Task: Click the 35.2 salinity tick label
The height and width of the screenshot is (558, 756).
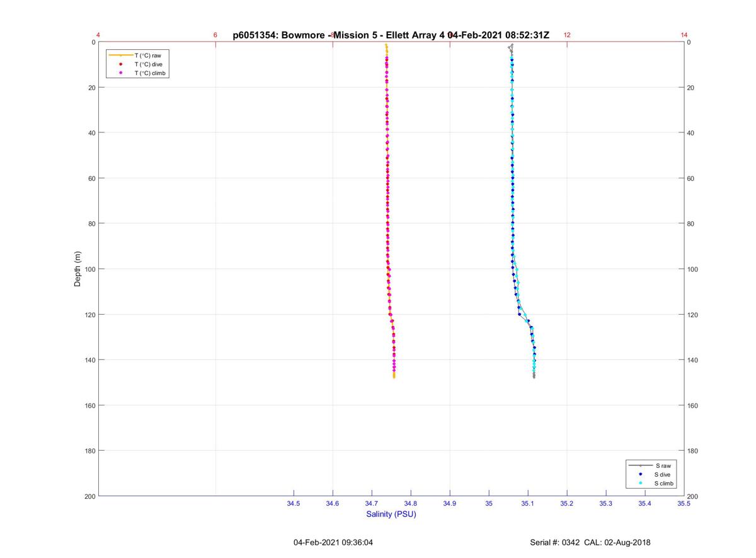Action: [x=567, y=503]
